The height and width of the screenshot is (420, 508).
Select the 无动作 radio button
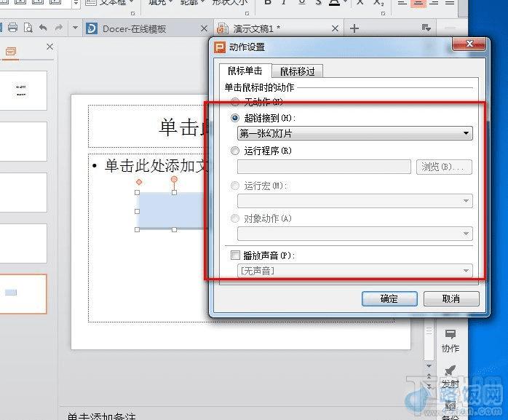235,102
